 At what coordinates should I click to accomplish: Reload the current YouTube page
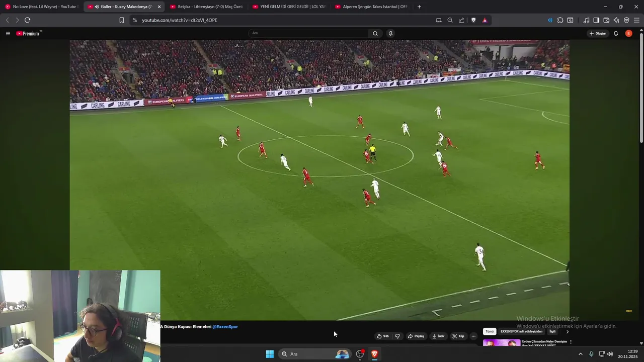[27, 20]
